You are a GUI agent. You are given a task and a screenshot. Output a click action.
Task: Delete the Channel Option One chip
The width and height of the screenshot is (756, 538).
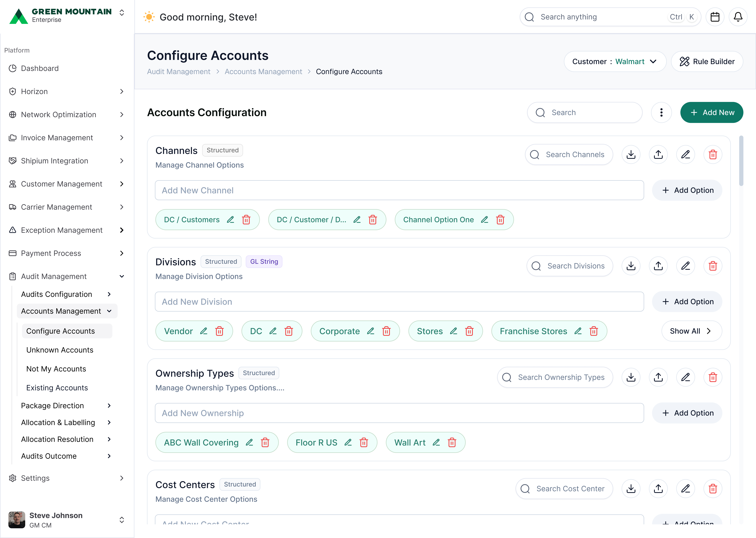[x=500, y=220]
